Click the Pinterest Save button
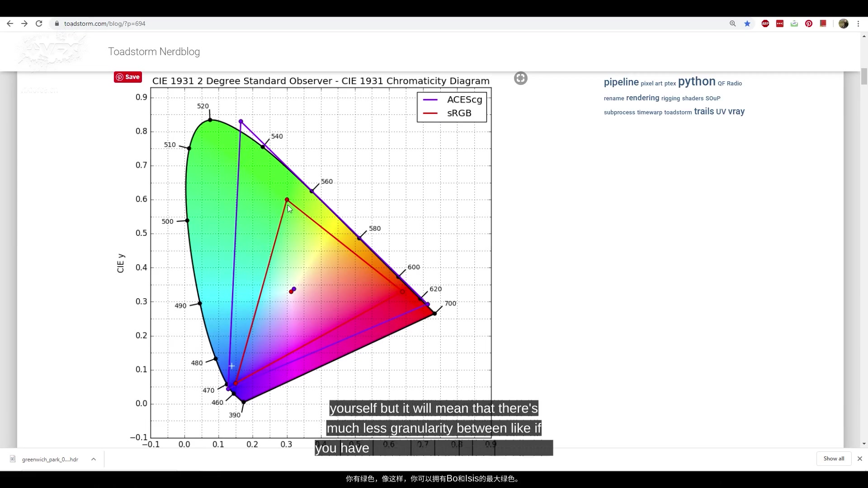 [x=128, y=77]
